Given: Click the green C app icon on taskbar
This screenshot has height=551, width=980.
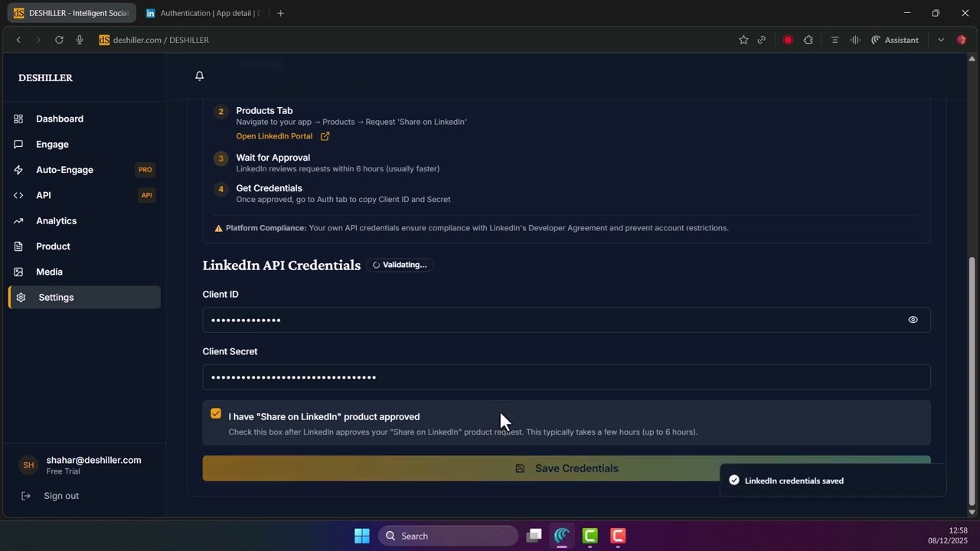Looking at the screenshot, I should [x=590, y=536].
